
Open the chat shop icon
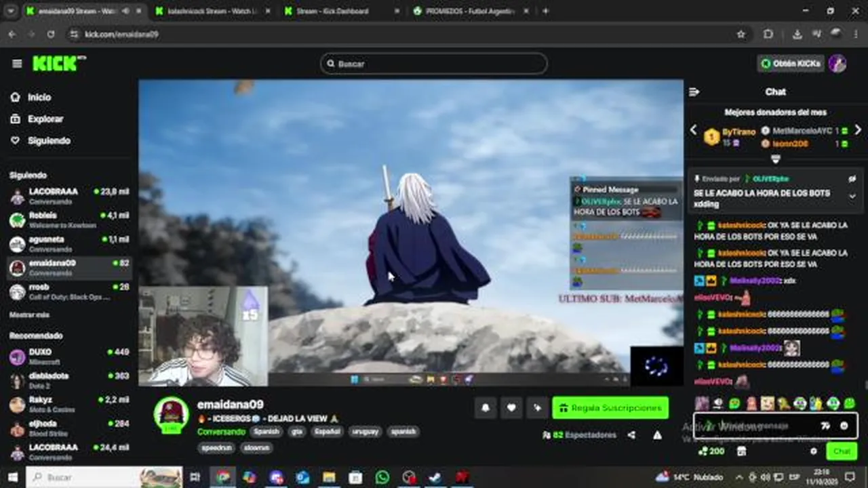(741, 451)
